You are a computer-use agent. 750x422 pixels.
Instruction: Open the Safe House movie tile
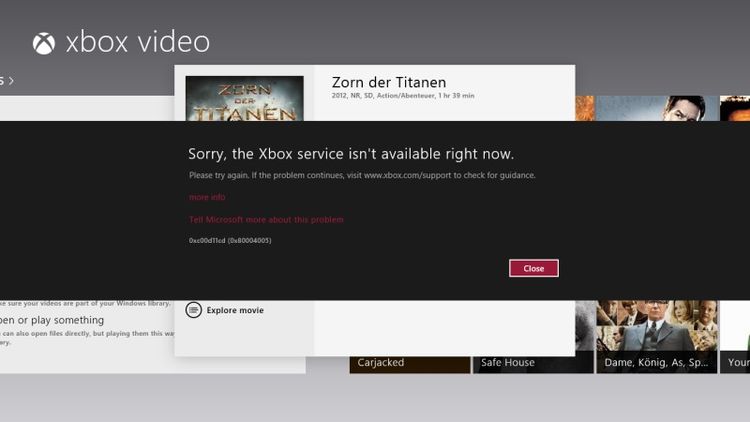click(533, 362)
